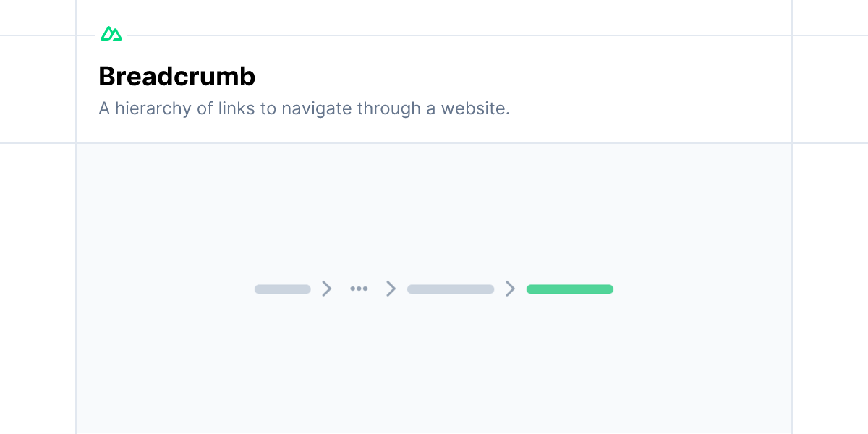Click the bold "Breadcrumb" heading
This screenshot has width=868, height=434.
coord(177,76)
